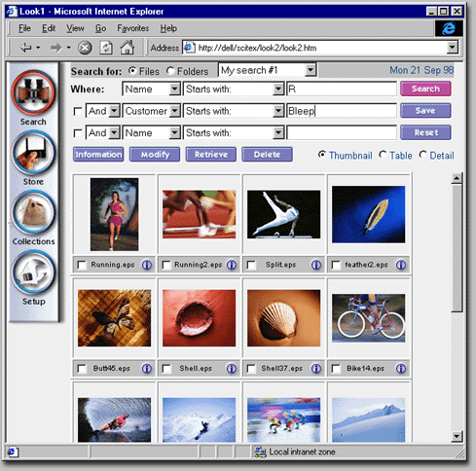Click the results scrollbar up arrow
476x471 pixels.
pyautogui.click(x=457, y=178)
